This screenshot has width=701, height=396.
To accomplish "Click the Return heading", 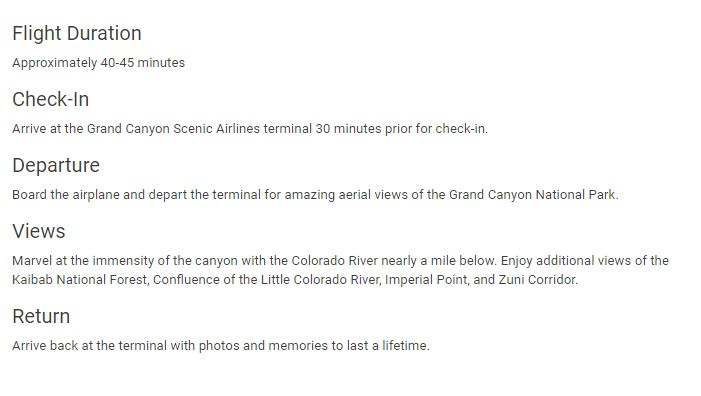I will point(41,316).
